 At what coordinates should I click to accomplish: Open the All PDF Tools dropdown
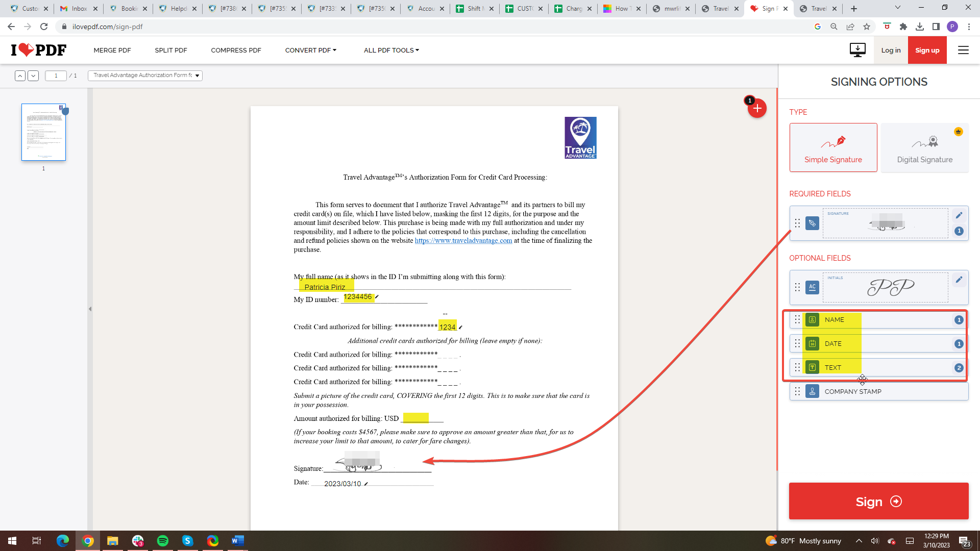391,50
